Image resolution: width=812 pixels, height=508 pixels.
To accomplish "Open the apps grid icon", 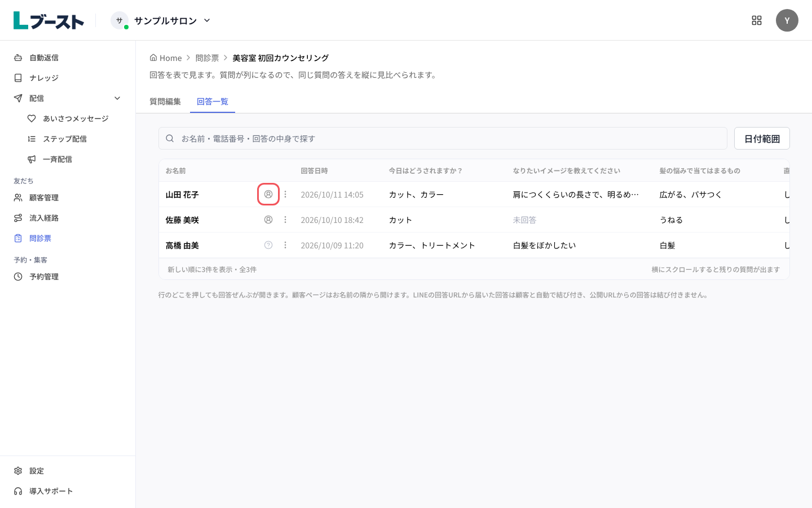I will [757, 20].
